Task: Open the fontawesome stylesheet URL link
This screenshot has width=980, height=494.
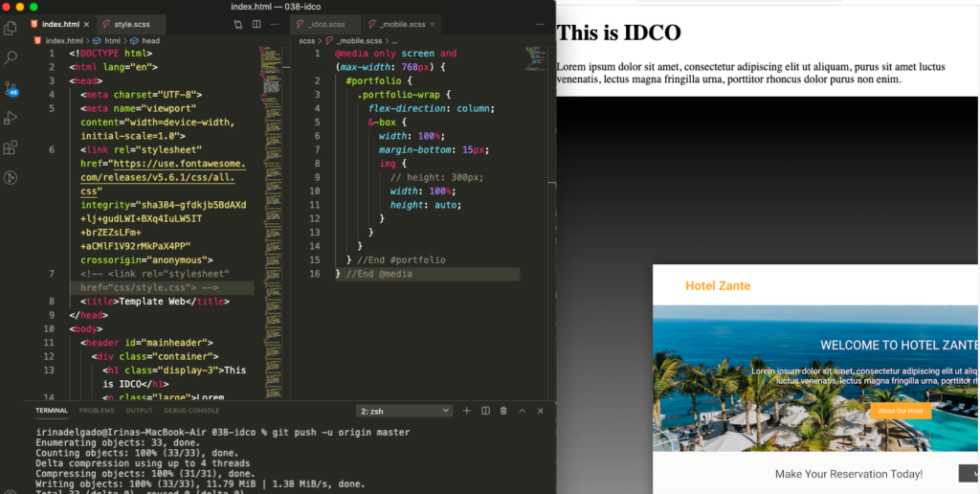Action: coord(163,177)
